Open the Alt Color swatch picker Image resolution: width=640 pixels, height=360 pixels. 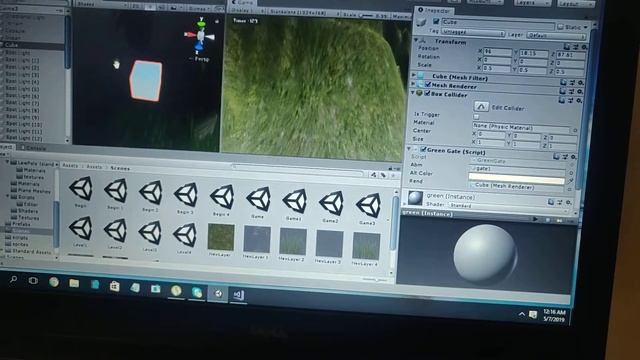516,178
